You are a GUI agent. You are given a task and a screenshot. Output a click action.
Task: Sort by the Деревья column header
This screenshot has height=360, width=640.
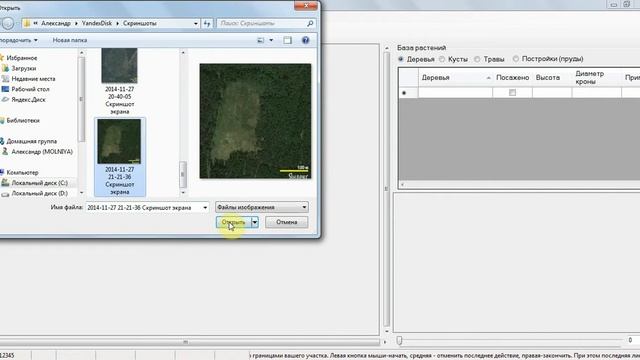(455, 78)
